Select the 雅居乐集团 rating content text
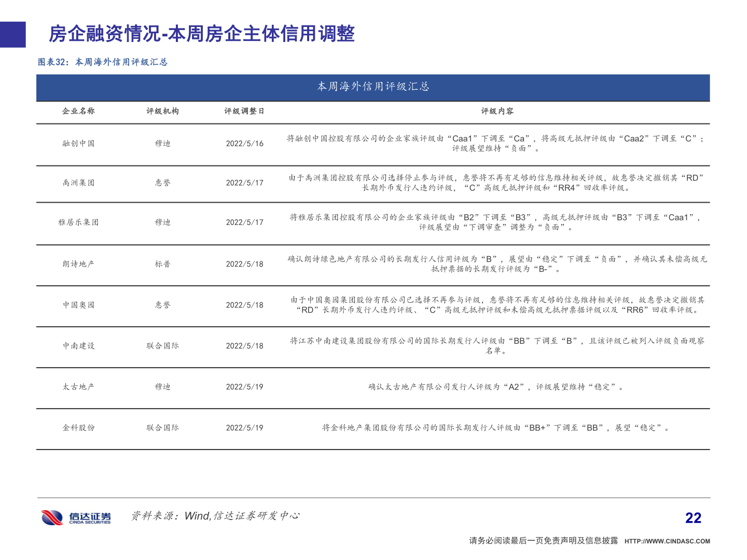 496,222
